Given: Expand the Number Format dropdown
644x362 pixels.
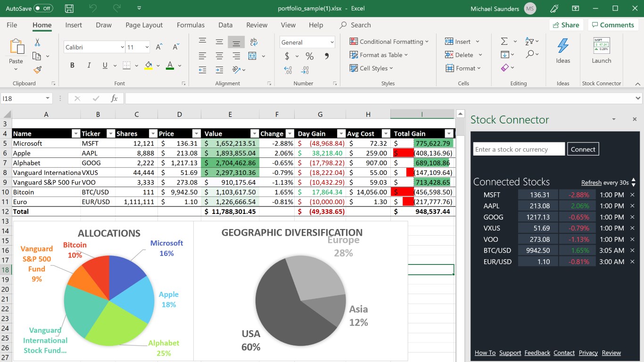Looking at the screenshot, I should point(332,42).
